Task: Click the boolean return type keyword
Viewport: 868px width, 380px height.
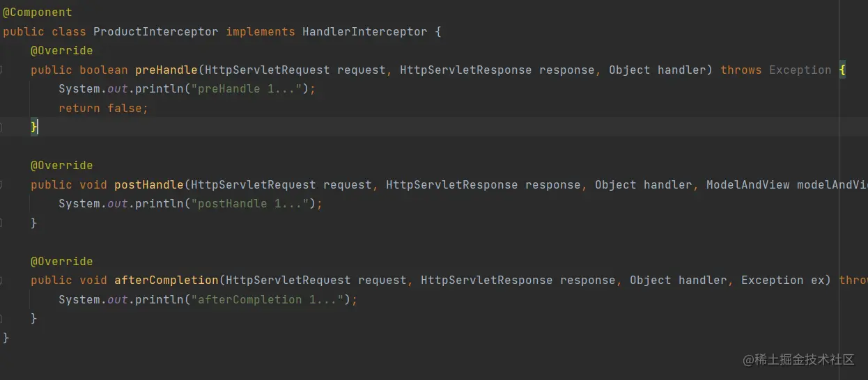Action: point(104,70)
